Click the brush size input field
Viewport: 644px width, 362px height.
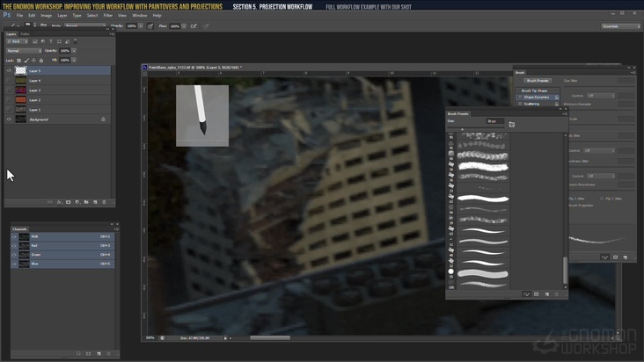494,121
